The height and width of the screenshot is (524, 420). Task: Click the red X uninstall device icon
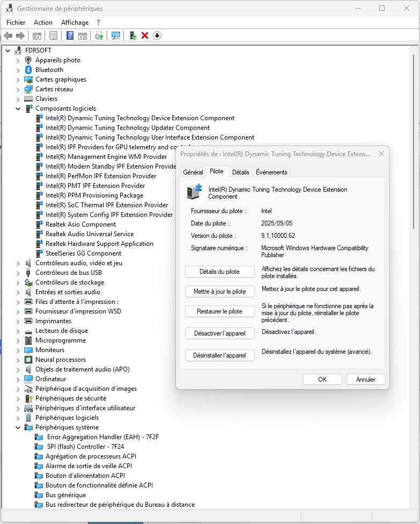pos(145,35)
